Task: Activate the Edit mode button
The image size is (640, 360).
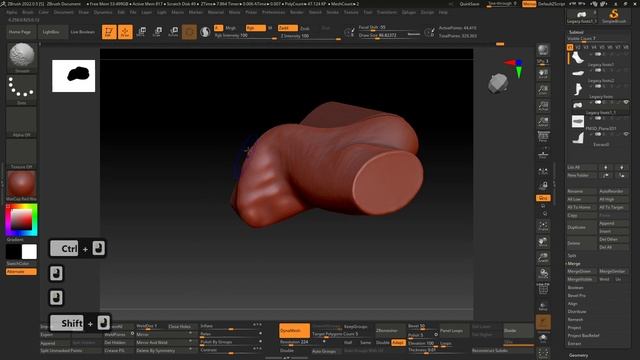Action: [109, 32]
